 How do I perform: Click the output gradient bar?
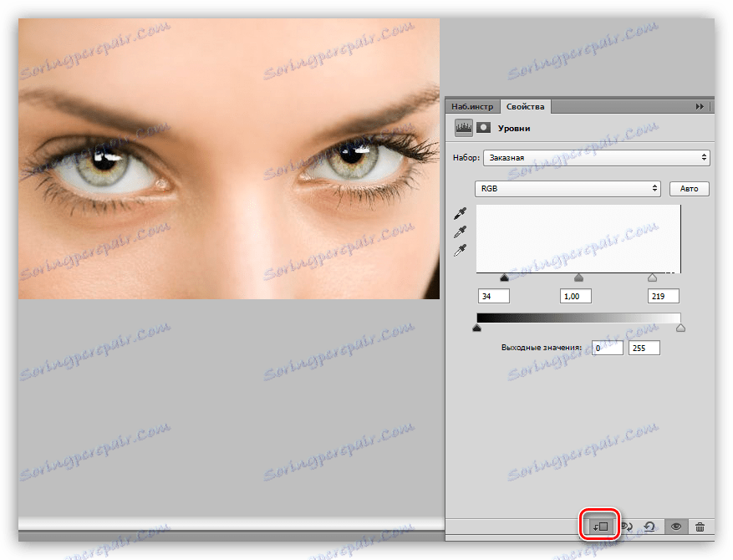point(578,318)
